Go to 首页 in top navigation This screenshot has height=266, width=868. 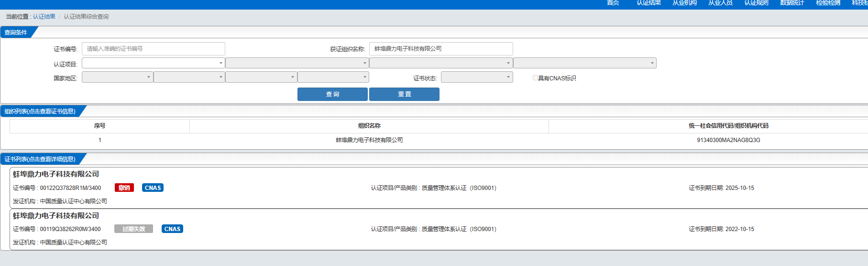[x=613, y=3]
